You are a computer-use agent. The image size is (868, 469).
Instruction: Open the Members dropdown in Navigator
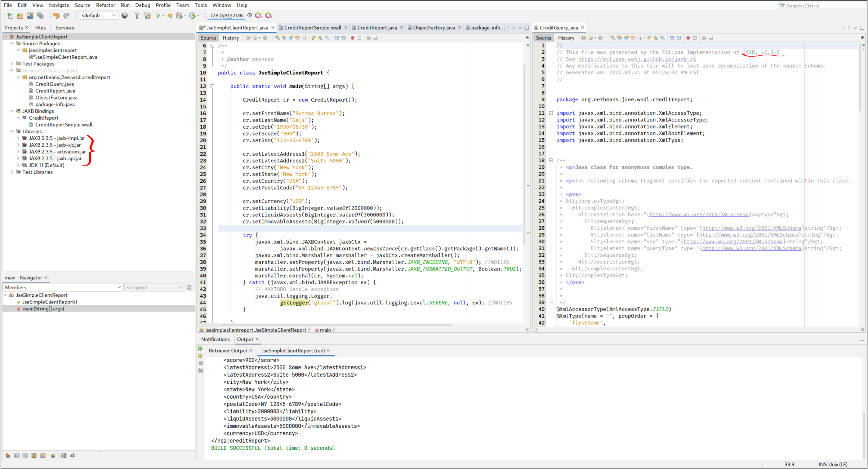pos(63,287)
